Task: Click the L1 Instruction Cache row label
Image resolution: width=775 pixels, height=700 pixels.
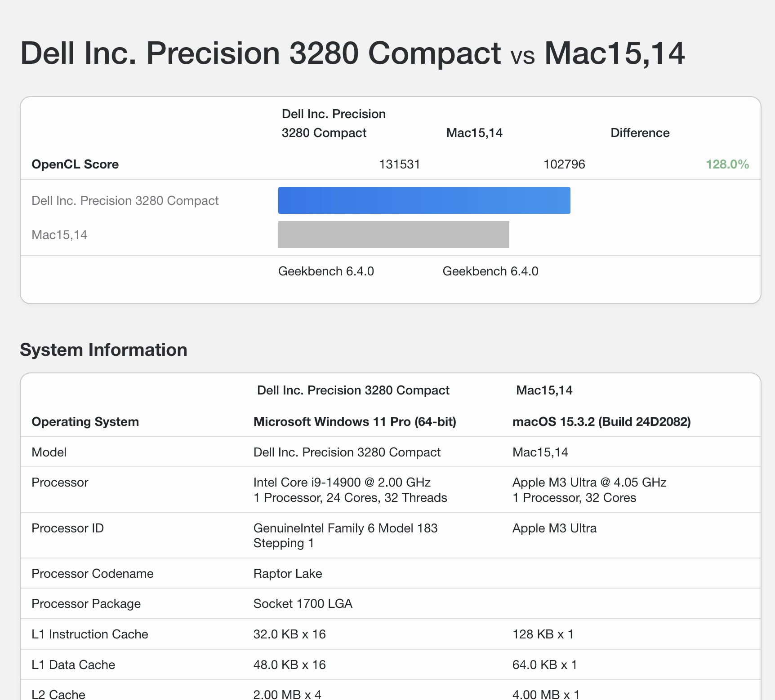Action: (89, 634)
